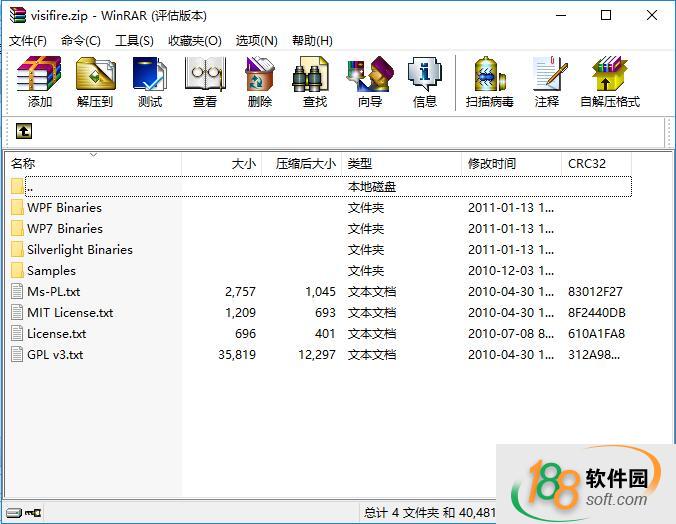Select the GPL v3.txt file
This screenshot has height=524, width=676.
pos(55,355)
